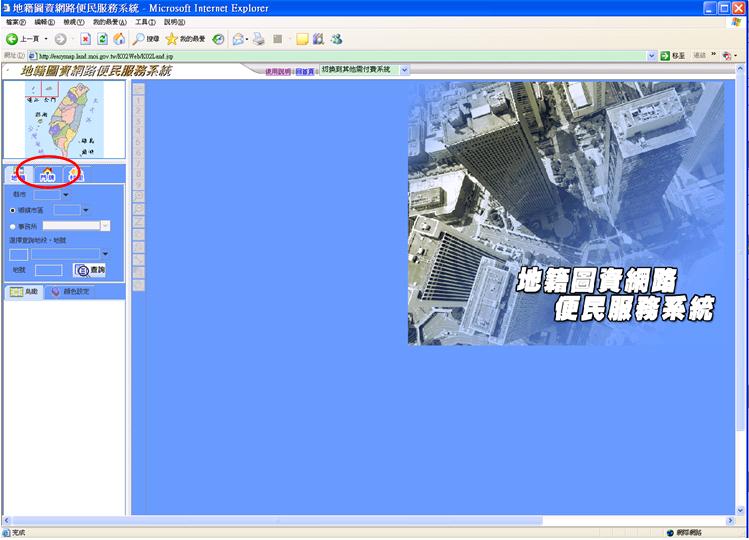Image resolution: width=749 pixels, height=540 pixels.
Task: Click the 門牌 (address) tab with house icon
Action: click(x=46, y=175)
